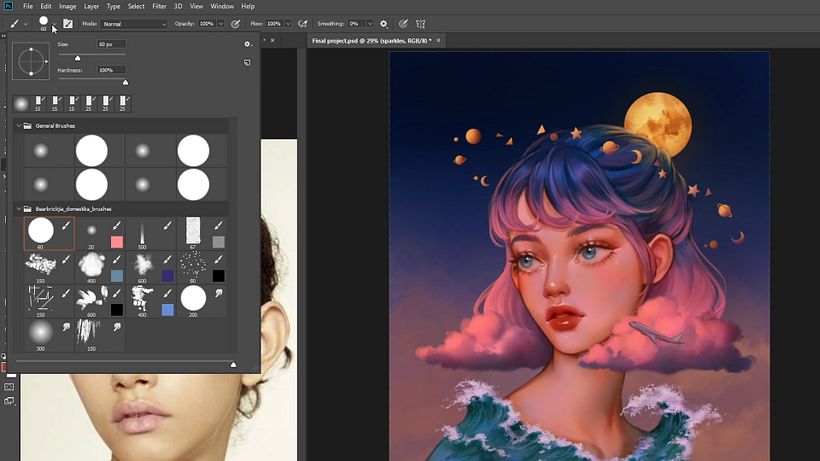Open the Opacity value dropdown arrow

click(x=221, y=24)
